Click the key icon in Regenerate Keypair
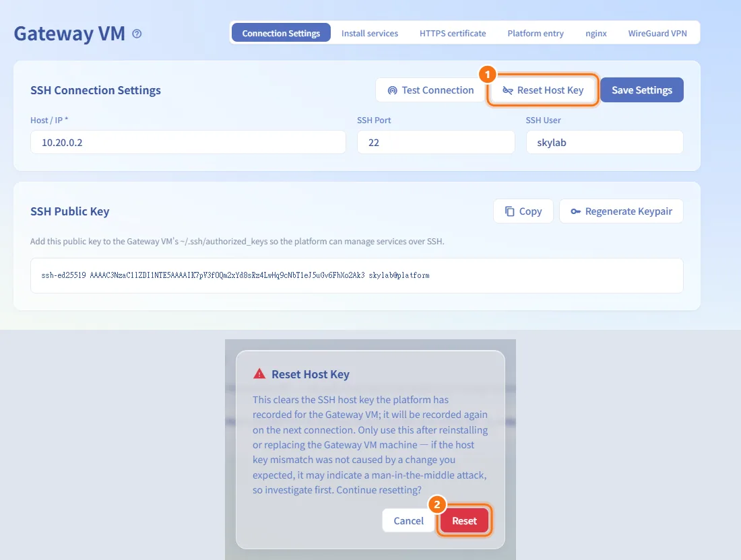Screen dimensions: 741x560 (575, 211)
